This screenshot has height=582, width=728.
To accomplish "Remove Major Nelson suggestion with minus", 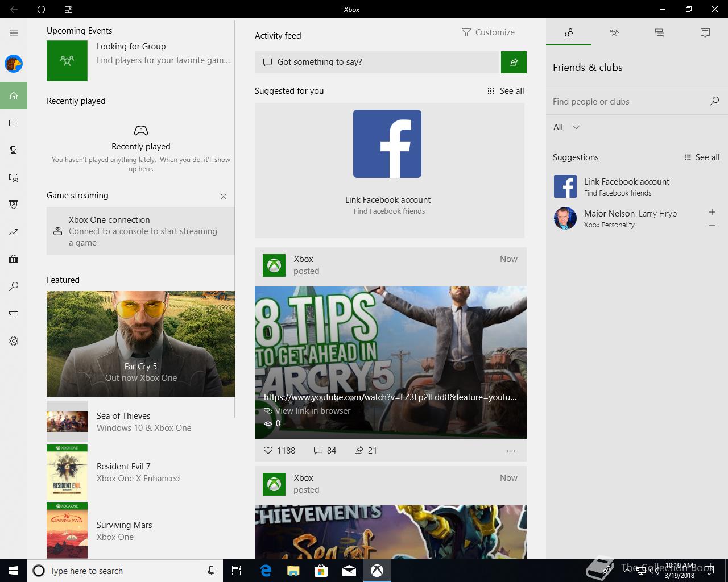I will [x=712, y=226].
